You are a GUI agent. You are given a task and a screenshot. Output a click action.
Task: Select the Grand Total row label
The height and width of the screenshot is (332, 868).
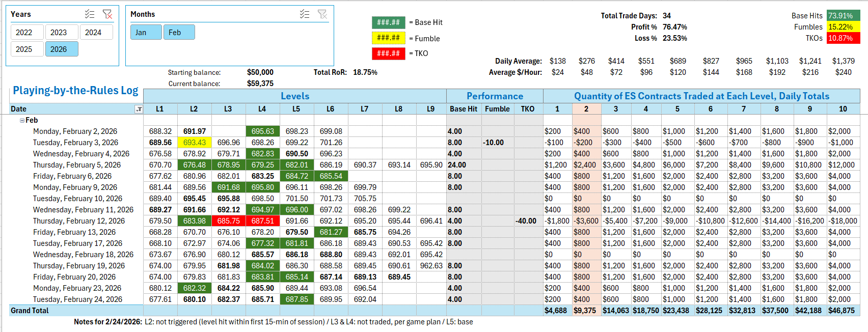[30, 311]
